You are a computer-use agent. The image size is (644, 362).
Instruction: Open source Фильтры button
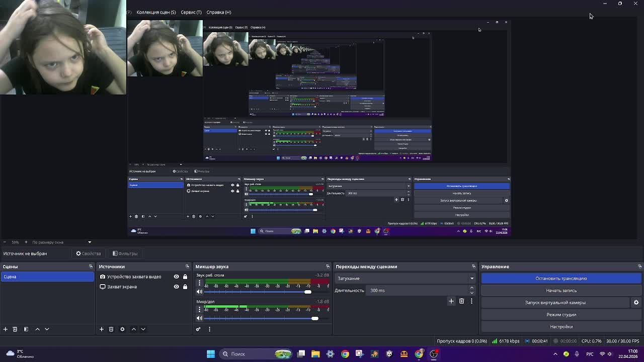click(125, 253)
